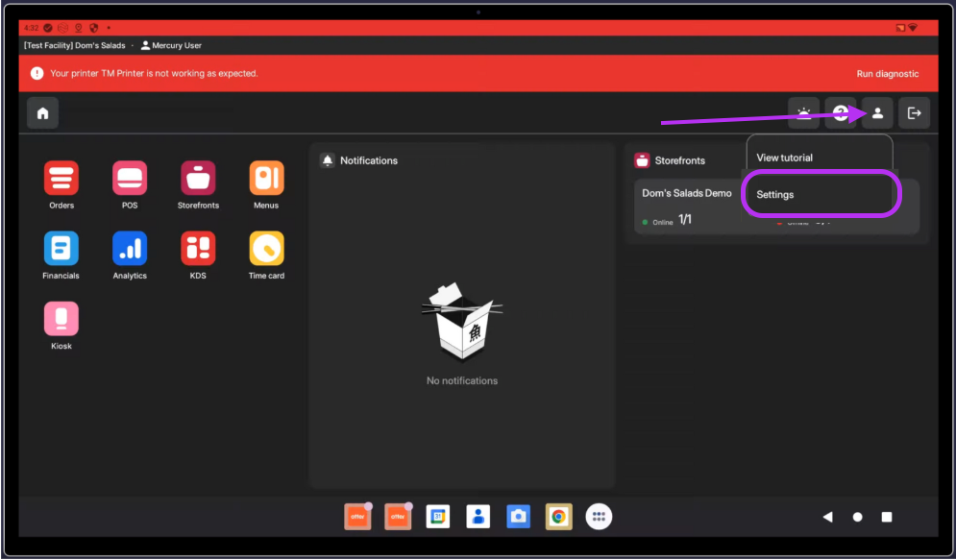This screenshot has width=956, height=560.
Task: Open the Time card app
Action: coord(266,249)
